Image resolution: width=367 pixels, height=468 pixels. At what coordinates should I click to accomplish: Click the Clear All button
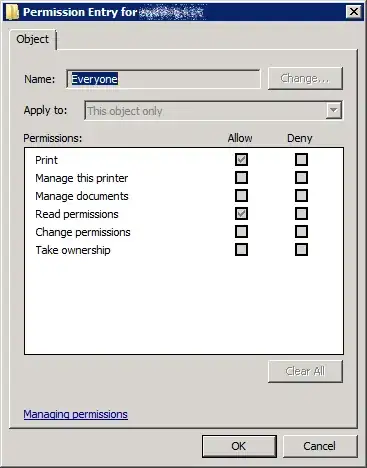click(x=305, y=371)
